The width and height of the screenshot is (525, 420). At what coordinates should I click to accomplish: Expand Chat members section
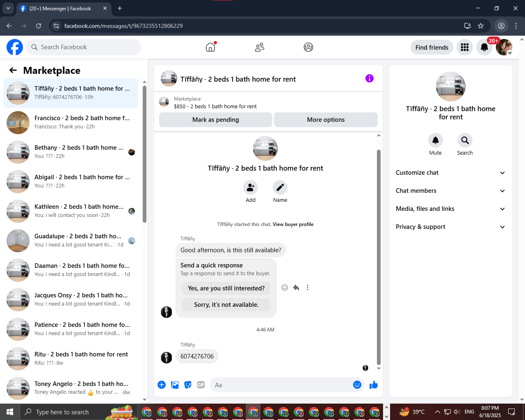451,191
